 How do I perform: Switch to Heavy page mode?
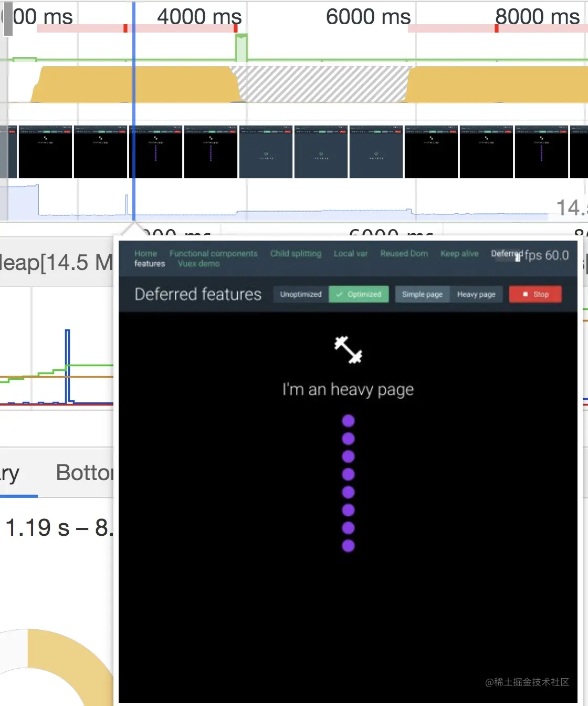coord(476,294)
